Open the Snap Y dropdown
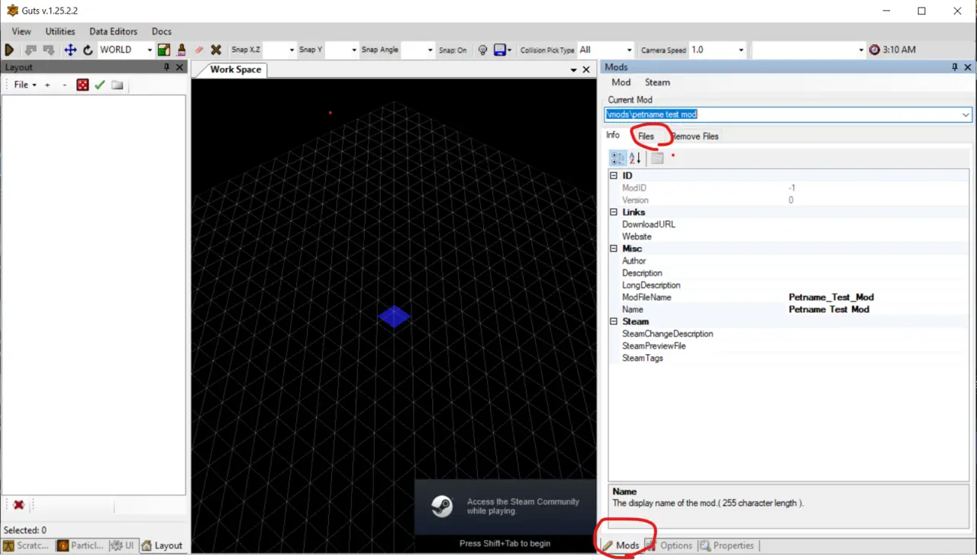The image size is (977, 560). (353, 50)
